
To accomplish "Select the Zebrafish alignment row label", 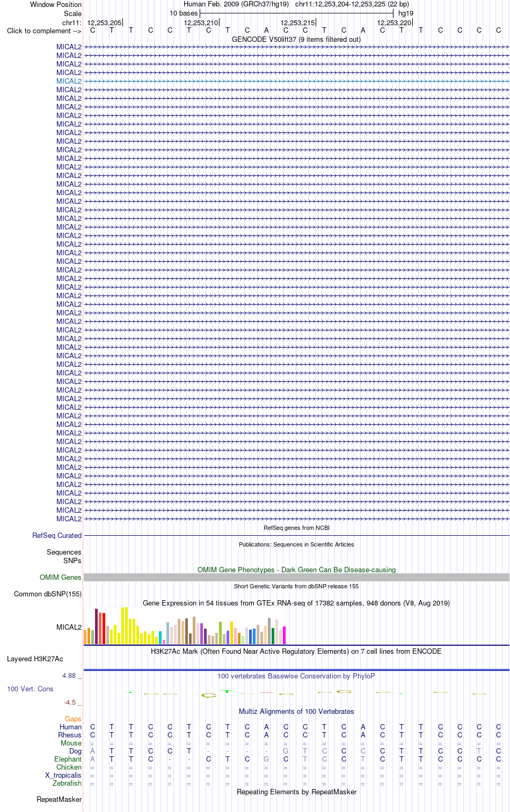I will (x=67, y=783).
